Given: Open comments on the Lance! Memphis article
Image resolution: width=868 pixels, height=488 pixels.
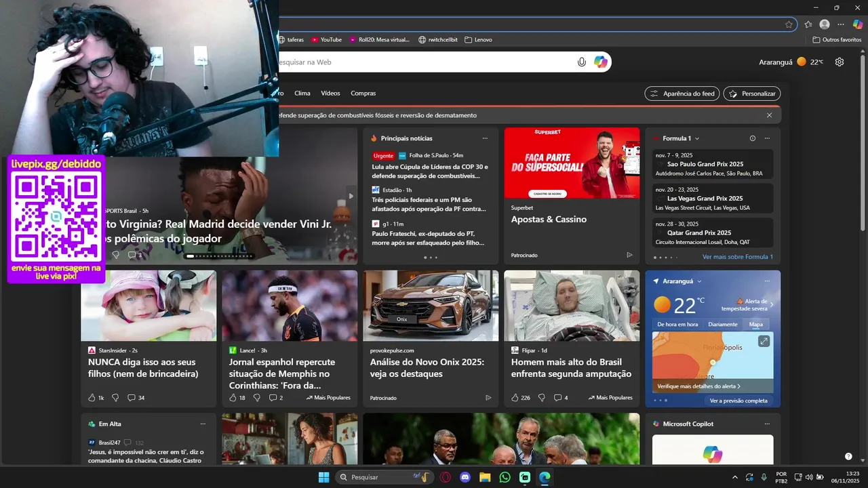Looking at the screenshot, I should (276, 398).
